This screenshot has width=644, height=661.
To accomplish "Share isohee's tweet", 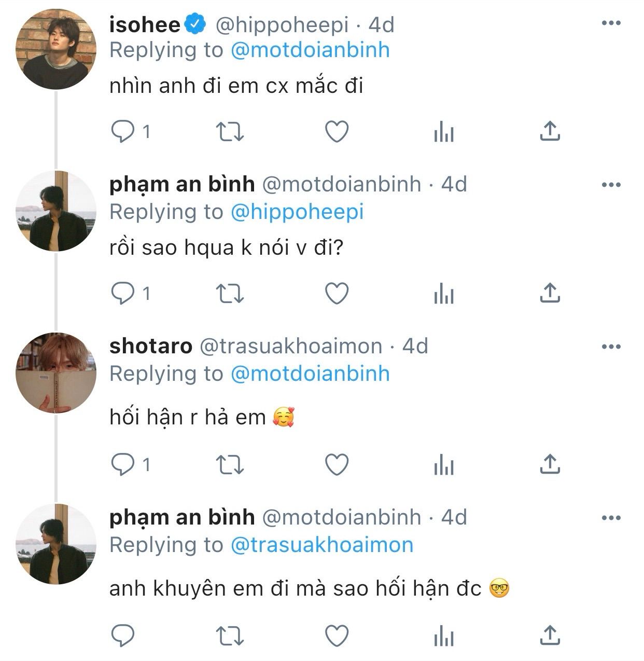I will [550, 132].
